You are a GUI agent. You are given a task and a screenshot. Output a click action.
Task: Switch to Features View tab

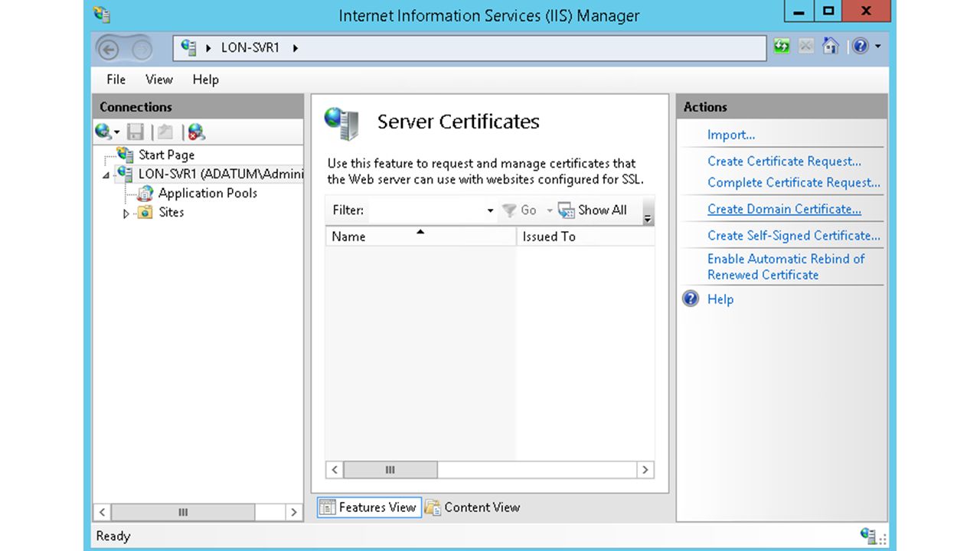point(369,507)
